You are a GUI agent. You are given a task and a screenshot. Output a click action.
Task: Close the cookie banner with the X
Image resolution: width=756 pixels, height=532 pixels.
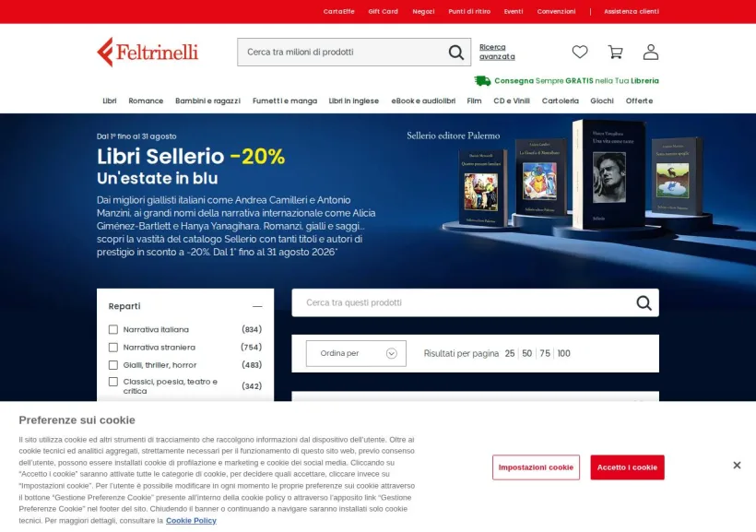click(x=737, y=466)
